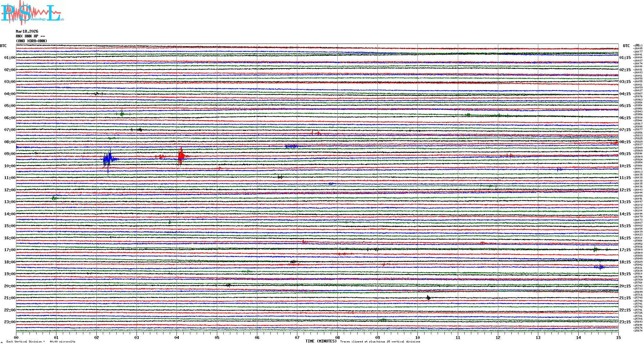Click the PSL Seismology Lab logo

pyautogui.click(x=32, y=13)
